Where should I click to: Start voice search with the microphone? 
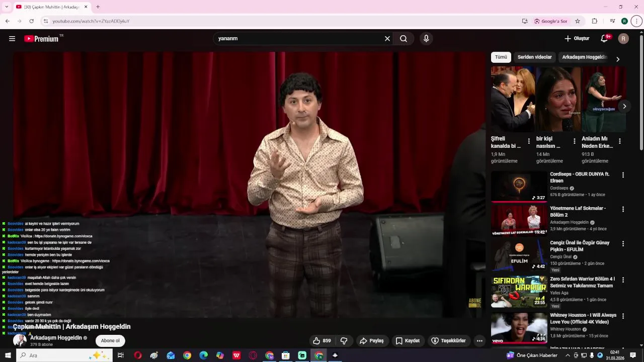coord(426,39)
